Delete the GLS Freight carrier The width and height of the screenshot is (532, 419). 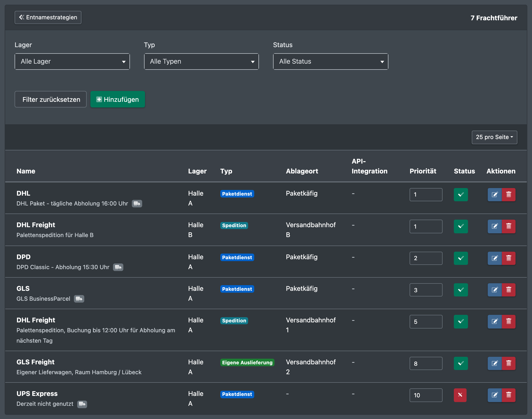pos(508,363)
